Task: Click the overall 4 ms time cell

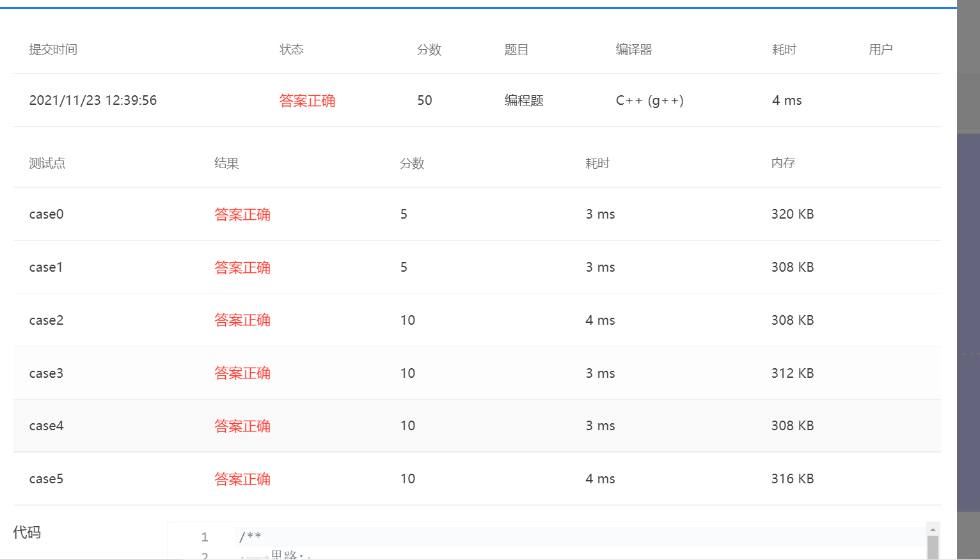Action: (x=787, y=100)
